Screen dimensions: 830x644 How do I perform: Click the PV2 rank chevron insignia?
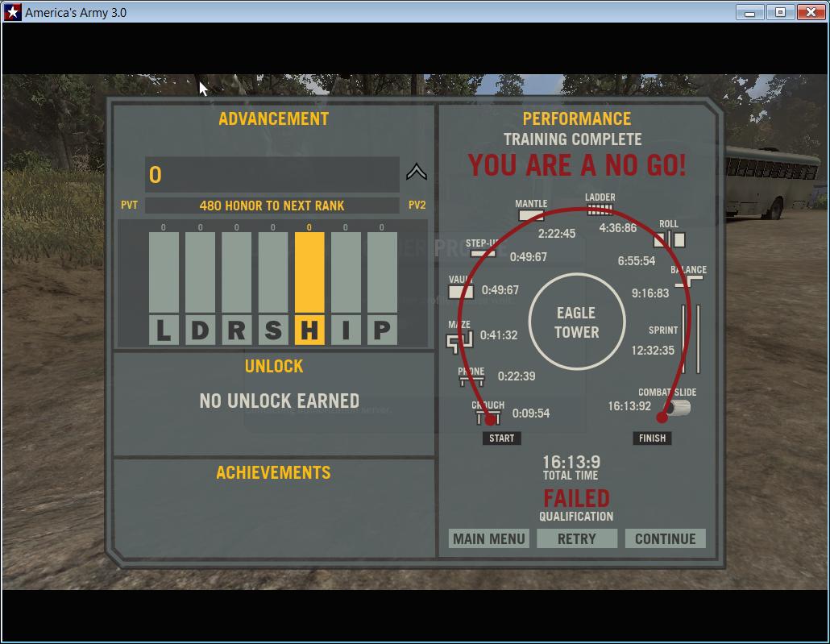click(417, 172)
